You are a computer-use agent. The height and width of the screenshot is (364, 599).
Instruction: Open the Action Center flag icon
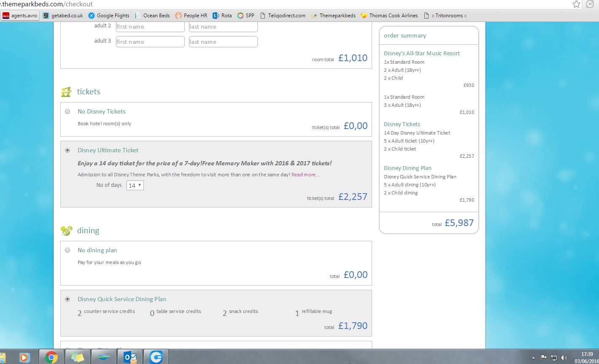(x=544, y=358)
